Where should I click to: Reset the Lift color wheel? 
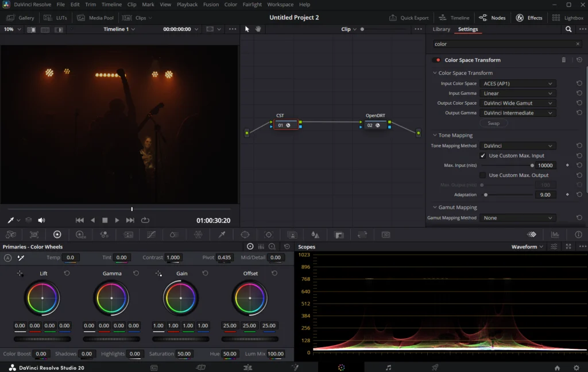pos(67,273)
